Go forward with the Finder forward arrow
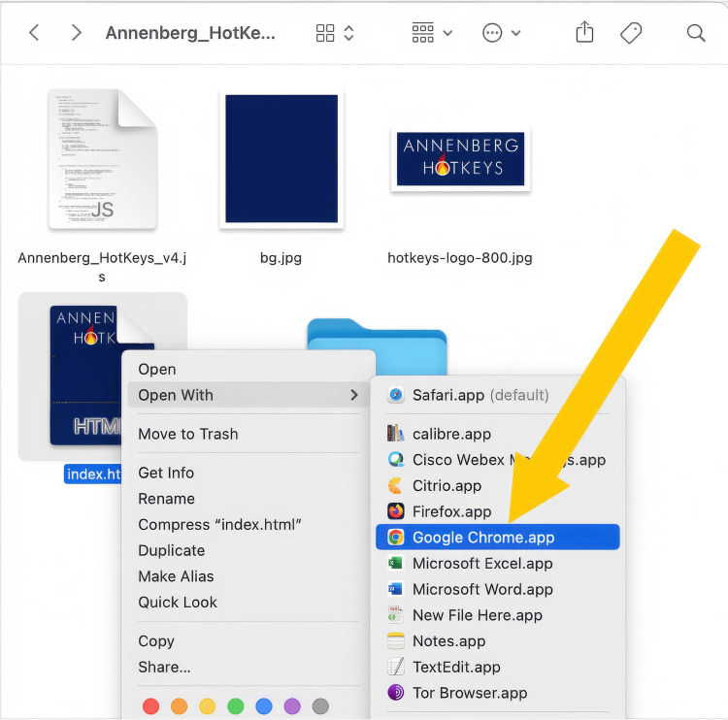This screenshot has width=728, height=720. (x=77, y=33)
